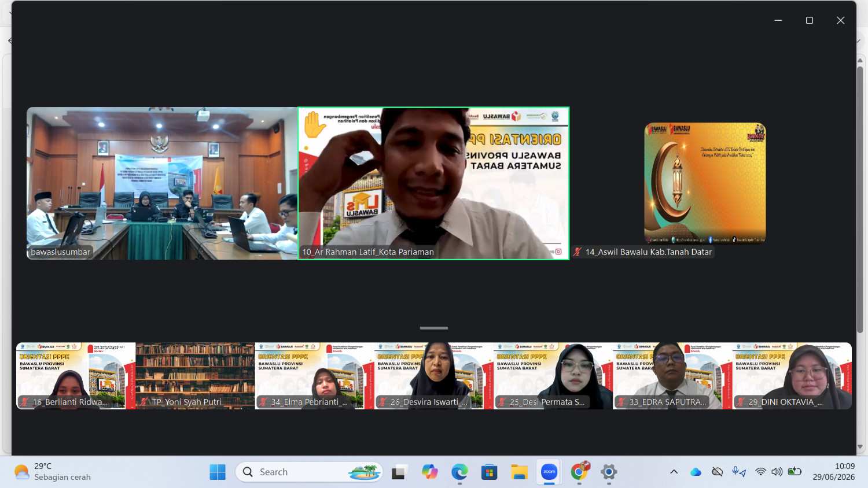Viewport: 868px width, 488px height.
Task: Click muted mic icon on 29_DINI OKTAVIA
Action: (741, 402)
